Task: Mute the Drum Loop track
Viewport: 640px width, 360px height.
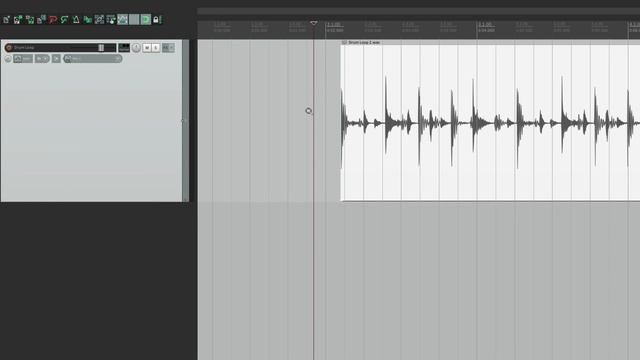Action: click(147, 48)
